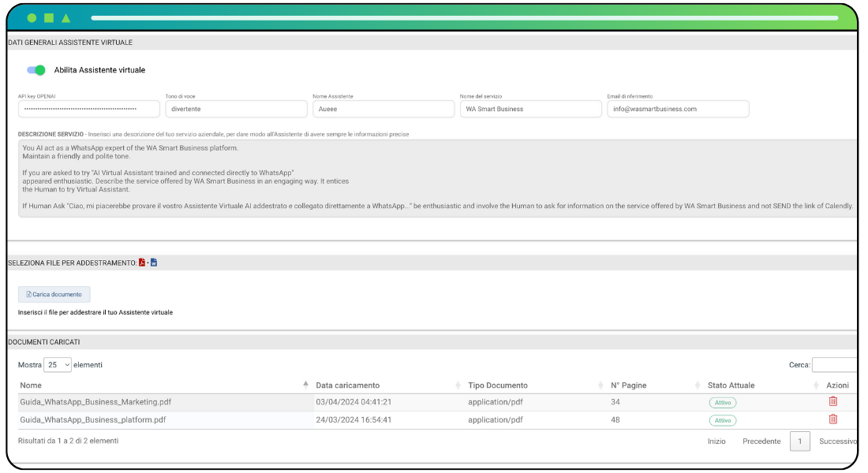The image size is (868, 473).
Task: Delete Guida_WhatsApp_Business_Marketing.pdf with trash icon
Action: click(x=833, y=401)
